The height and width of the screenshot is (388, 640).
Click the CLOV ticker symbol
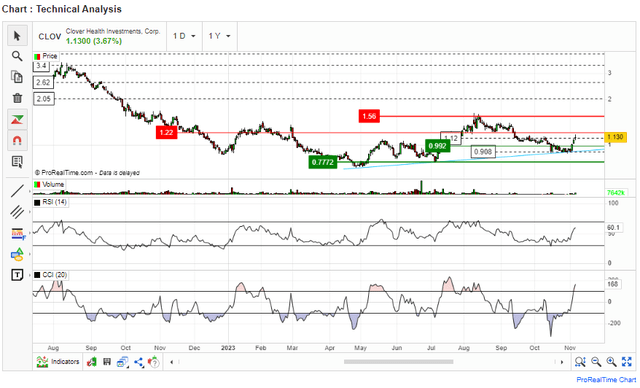49,37
